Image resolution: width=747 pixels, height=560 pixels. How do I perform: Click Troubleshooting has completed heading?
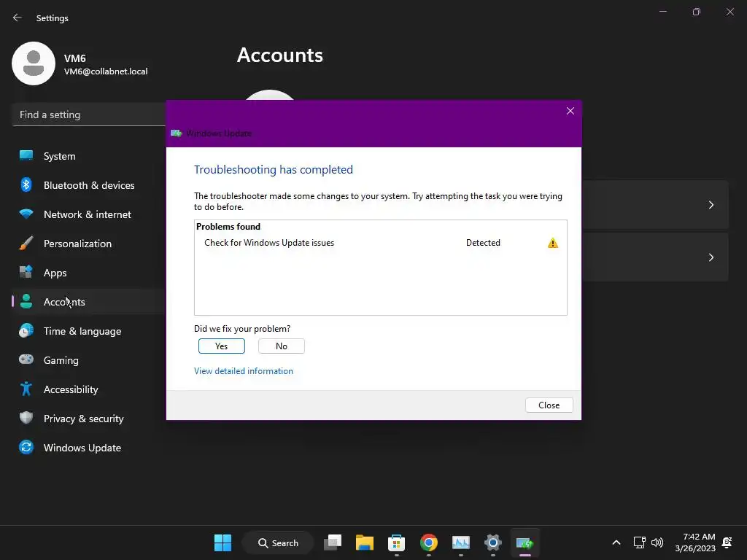pos(274,169)
